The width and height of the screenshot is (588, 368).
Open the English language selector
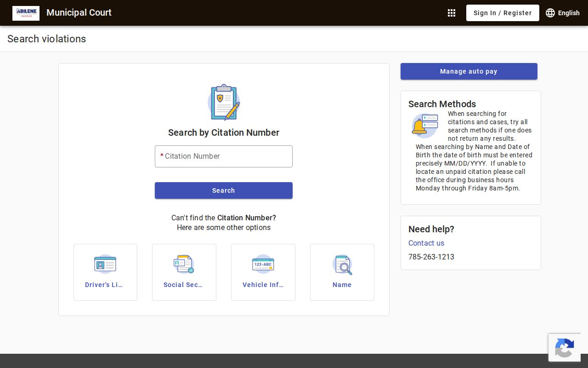pyautogui.click(x=563, y=13)
